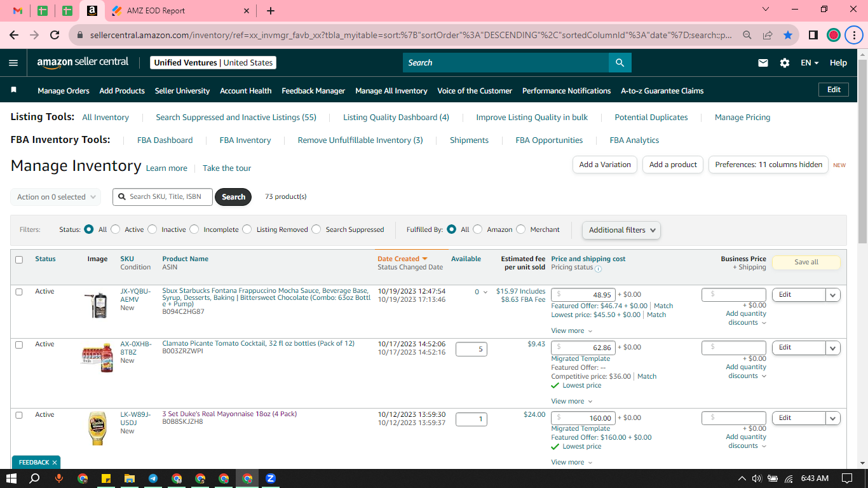Open the Seller Central hamburger menu

click(13, 63)
